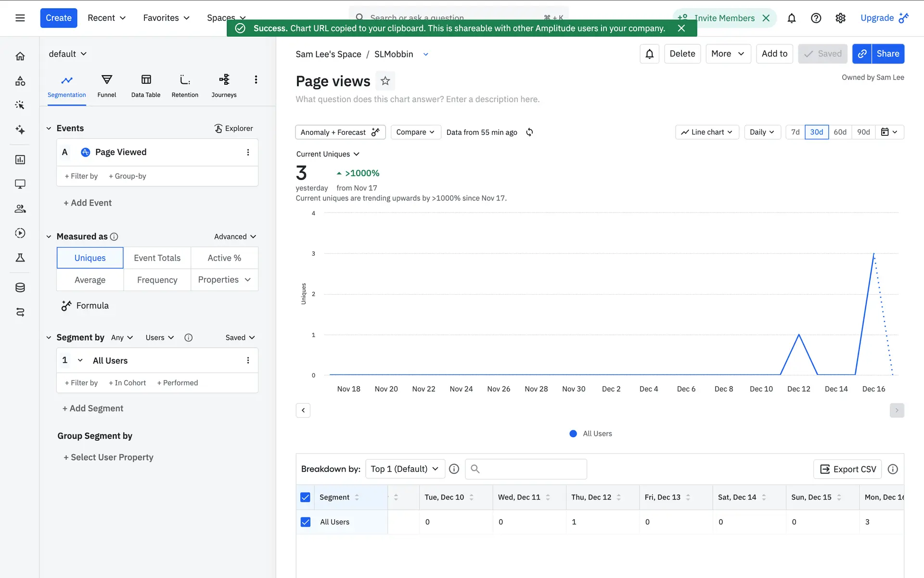
Task: Expand the Line chart dropdown
Action: pos(706,132)
